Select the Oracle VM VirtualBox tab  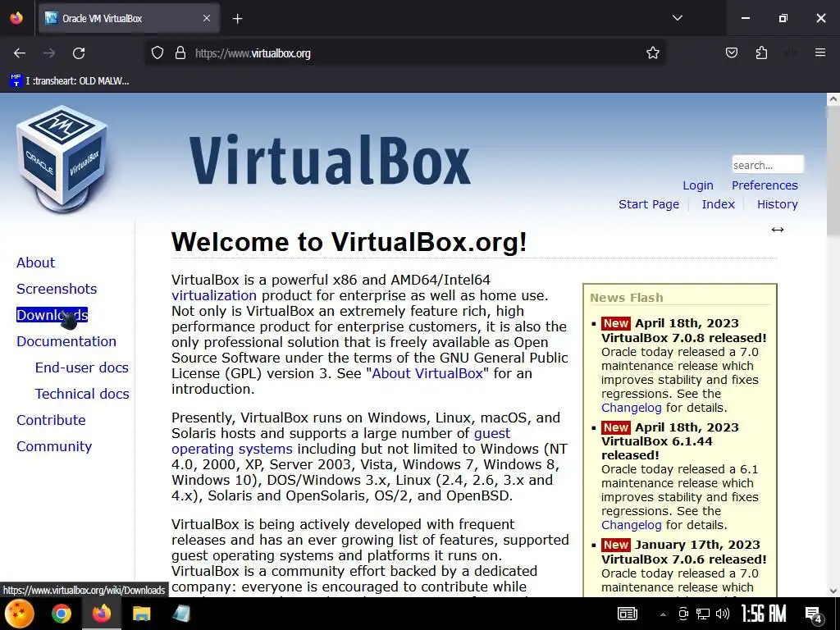pos(129,18)
